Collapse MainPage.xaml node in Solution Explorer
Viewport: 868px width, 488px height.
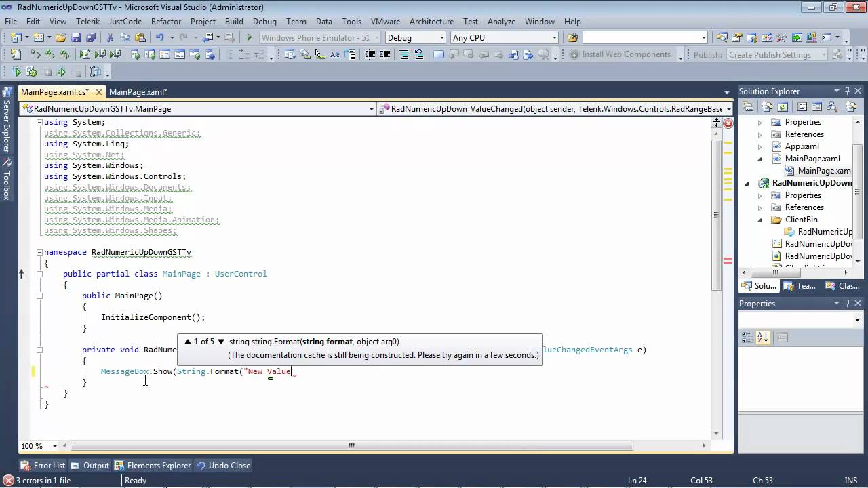[759, 159]
